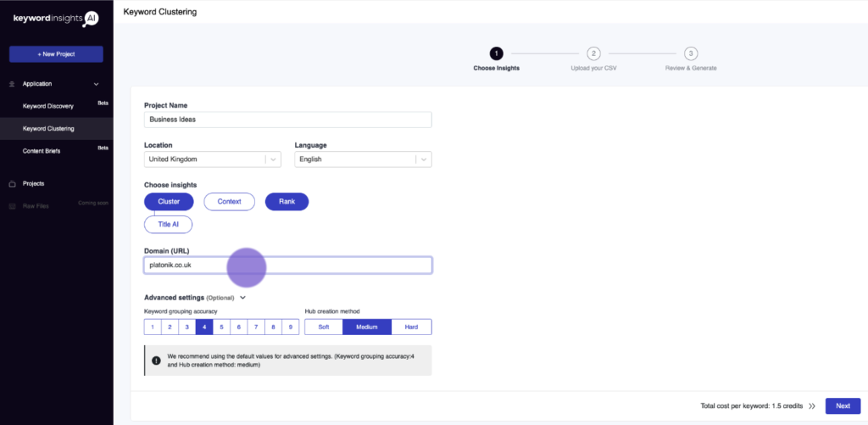Toggle the Title AI insight option
This screenshot has height=425, width=868.
[169, 225]
